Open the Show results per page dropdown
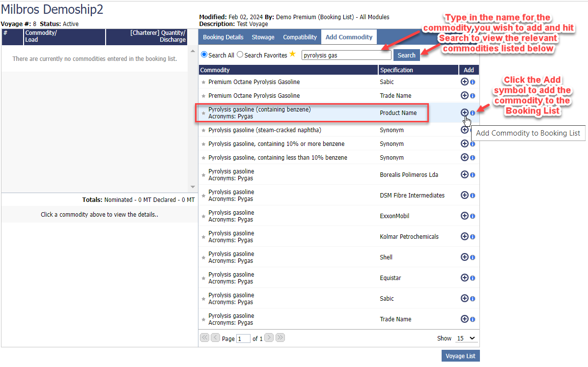The height and width of the screenshot is (367, 588). coord(466,338)
